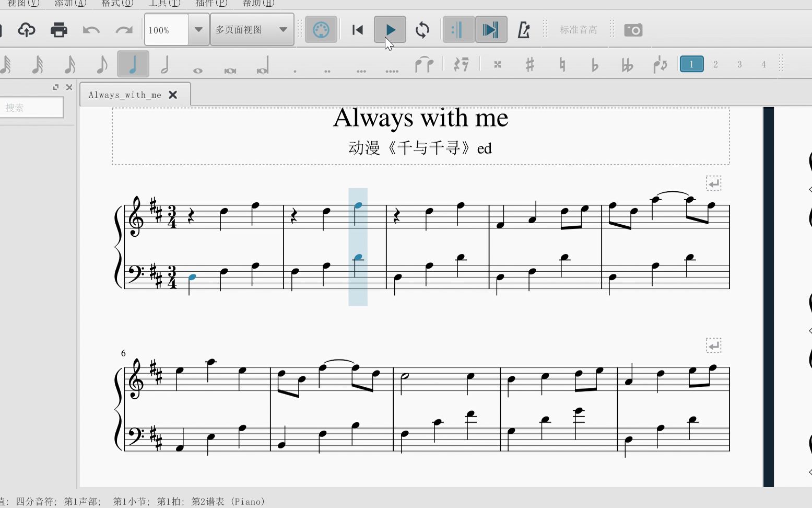Select the longa note duration
This screenshot has width=812, height=508.
(x=262, y=65)
